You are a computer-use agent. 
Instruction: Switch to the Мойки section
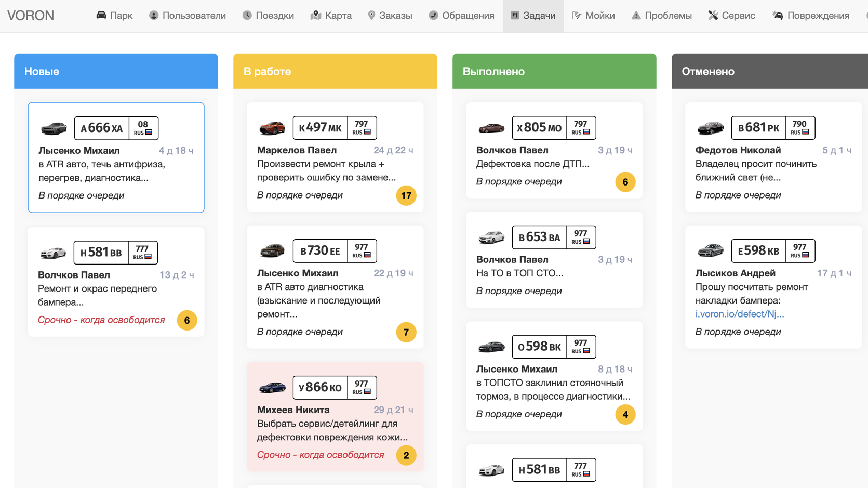(x=593, y=16)
